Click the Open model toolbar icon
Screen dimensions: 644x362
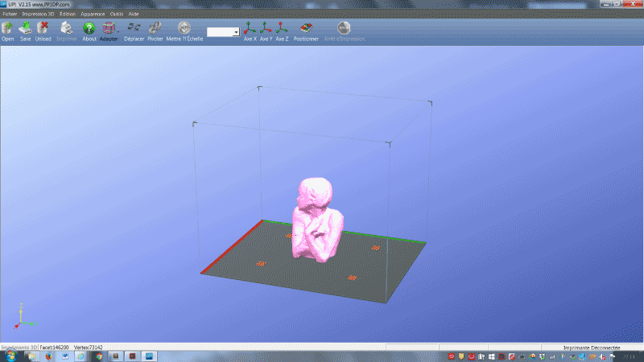click(7, 28)
